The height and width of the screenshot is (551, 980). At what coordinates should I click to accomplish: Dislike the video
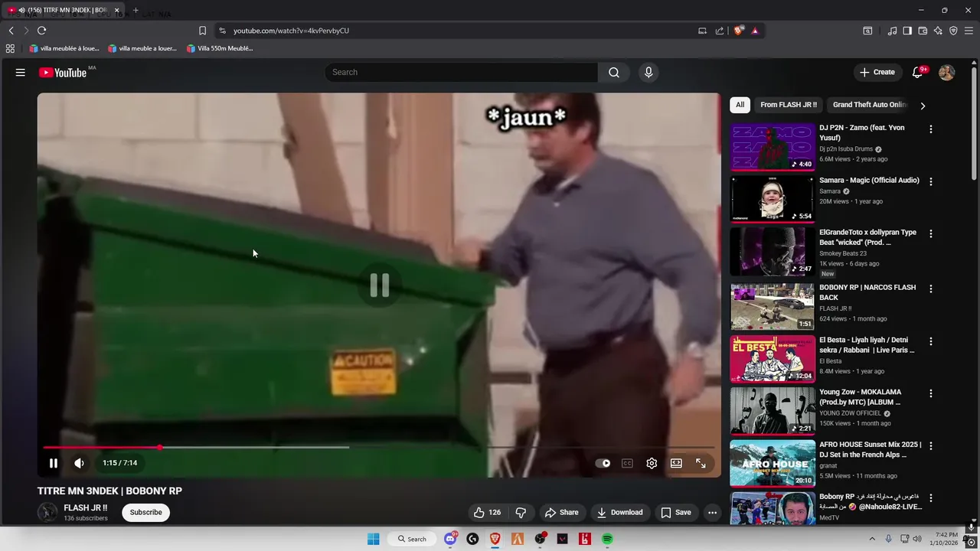pyautogui.click(x=521, y=512)
